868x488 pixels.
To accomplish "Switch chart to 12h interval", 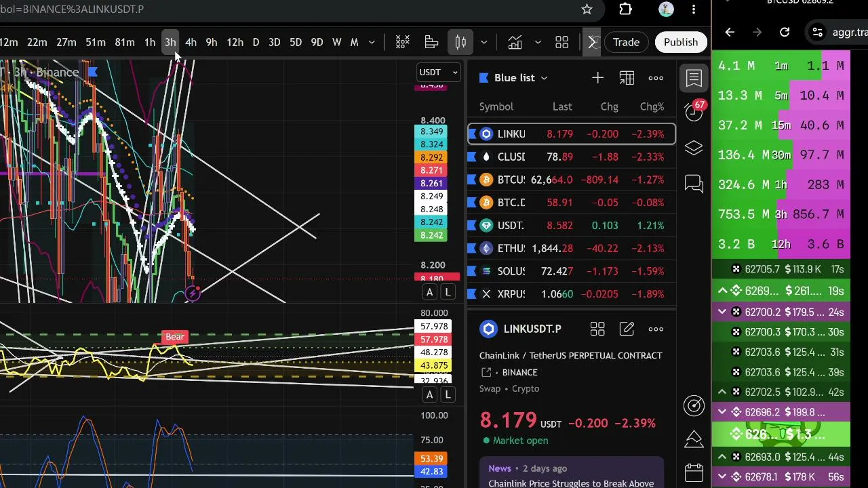I will point(235,43).
